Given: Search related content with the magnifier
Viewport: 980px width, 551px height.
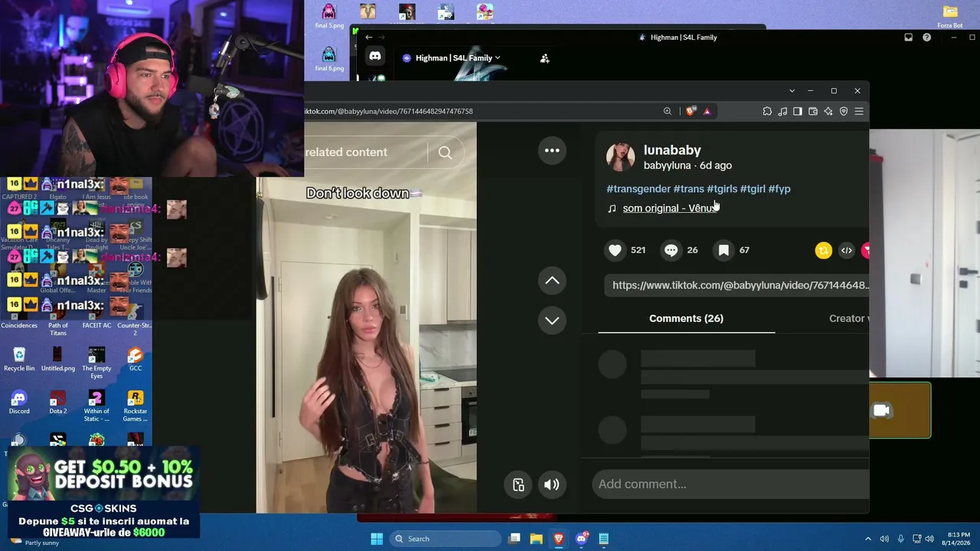Looking at the screenshot, I should [445, 152].
